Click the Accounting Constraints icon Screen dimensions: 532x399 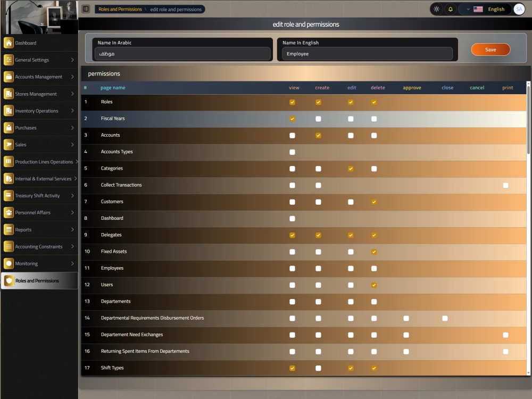pos(9,247)
